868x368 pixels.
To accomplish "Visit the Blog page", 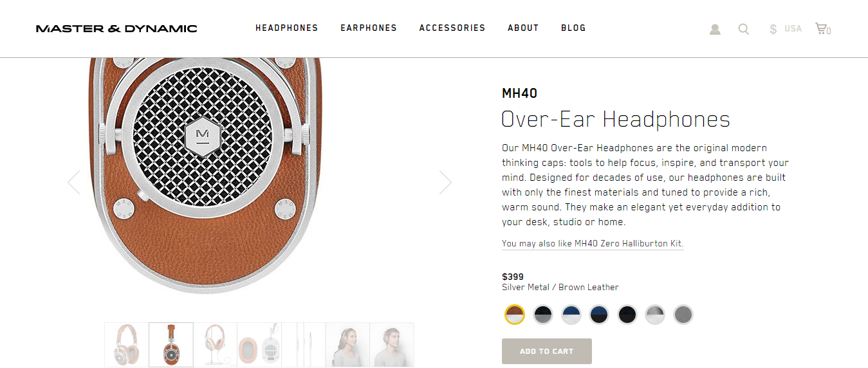I will click(x=573, y=28).
